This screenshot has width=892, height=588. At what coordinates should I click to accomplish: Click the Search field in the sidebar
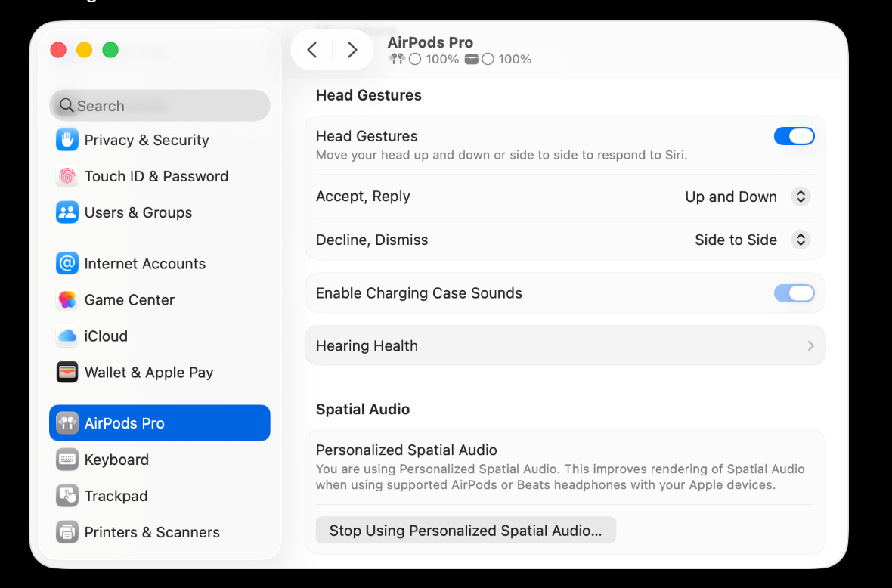(x=160, y=106)
